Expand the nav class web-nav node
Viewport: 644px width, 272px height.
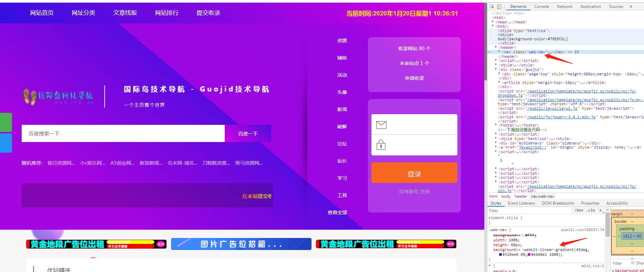point(499,52)
